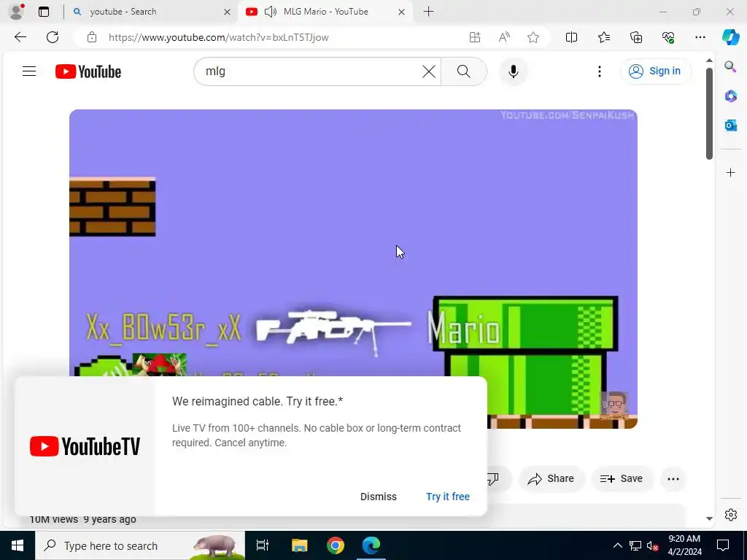Add a sidebar app with plus

pos(730,172)
